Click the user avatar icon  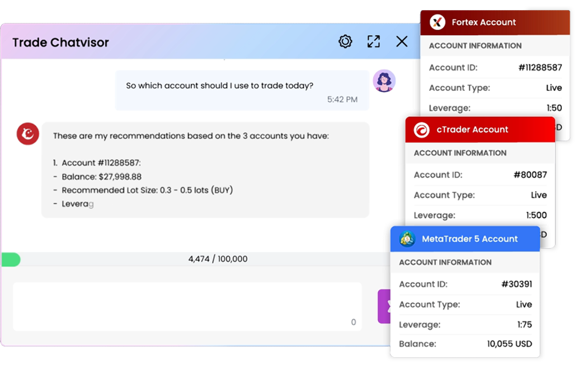(x=384, y=81)
